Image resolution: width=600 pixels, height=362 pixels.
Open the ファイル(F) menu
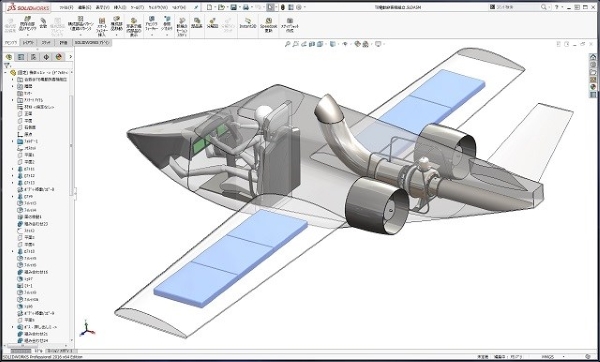66,7
